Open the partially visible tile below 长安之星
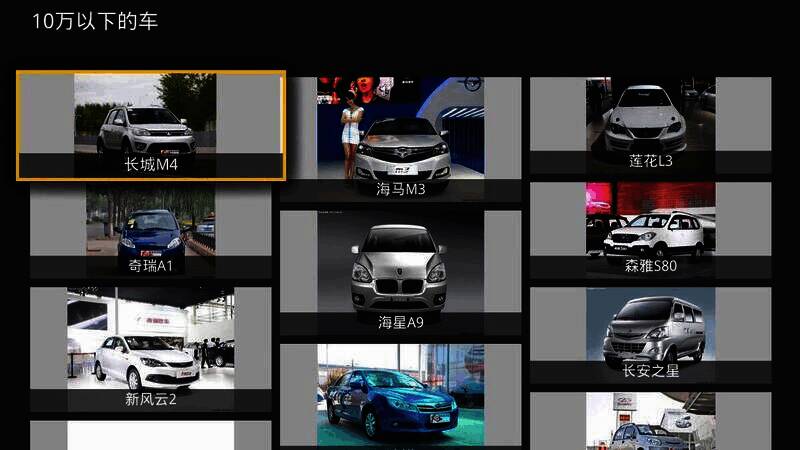The image size is (800, 450). click(650, 422)
